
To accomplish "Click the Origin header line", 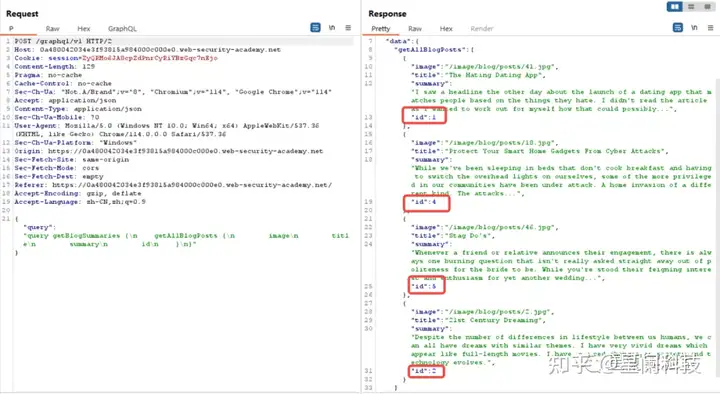I will click(169, 151).
